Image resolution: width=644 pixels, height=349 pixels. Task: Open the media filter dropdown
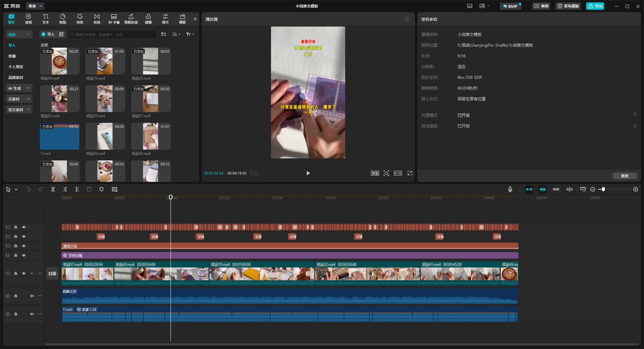pos(190,34)
